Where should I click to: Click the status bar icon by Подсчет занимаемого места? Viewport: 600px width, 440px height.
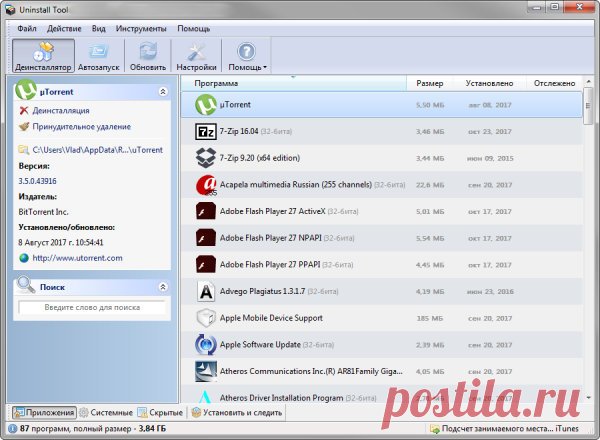(435, 429)
